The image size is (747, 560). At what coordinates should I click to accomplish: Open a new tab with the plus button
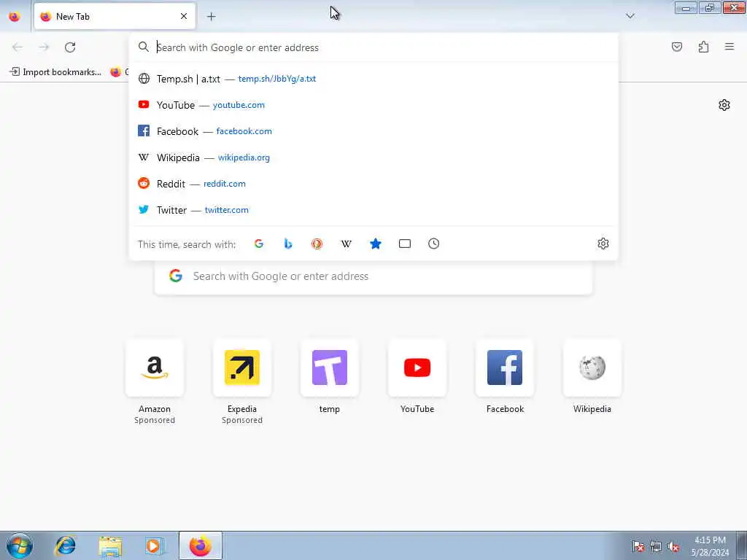(211, 17)
